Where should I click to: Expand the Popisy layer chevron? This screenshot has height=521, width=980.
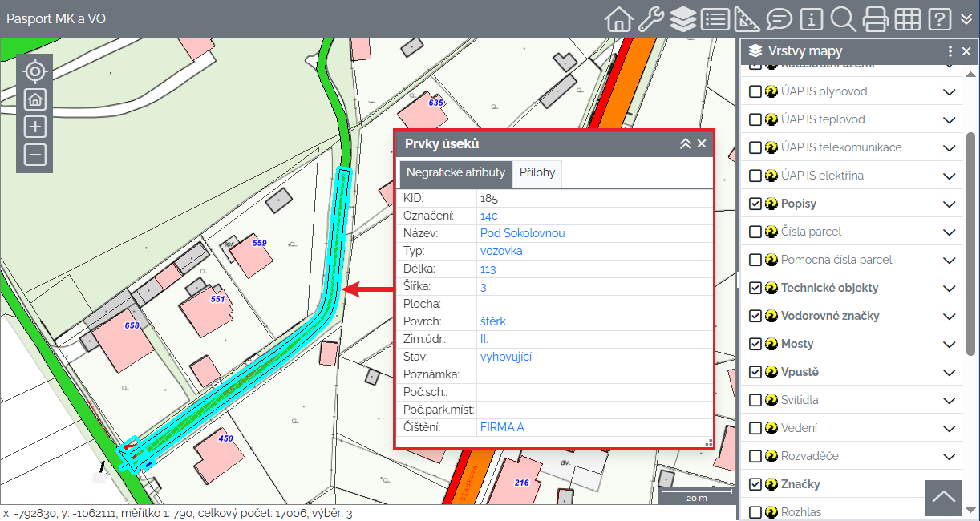(950, 204)
